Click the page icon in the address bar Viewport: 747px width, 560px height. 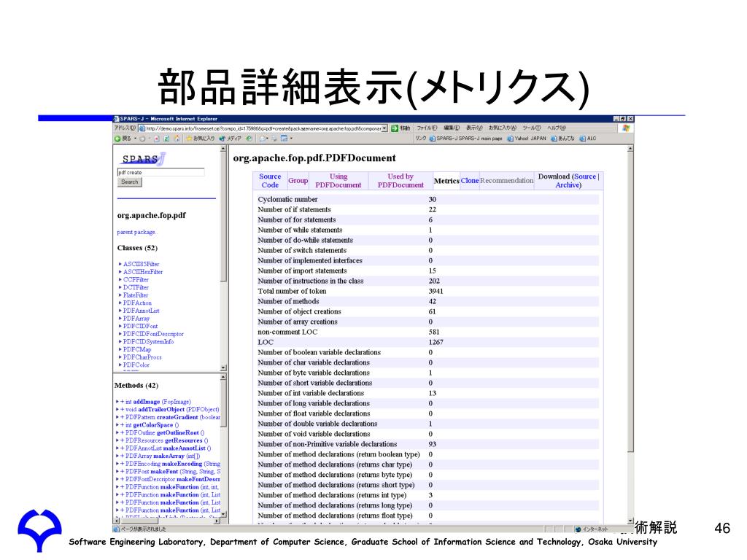(142, 128)
